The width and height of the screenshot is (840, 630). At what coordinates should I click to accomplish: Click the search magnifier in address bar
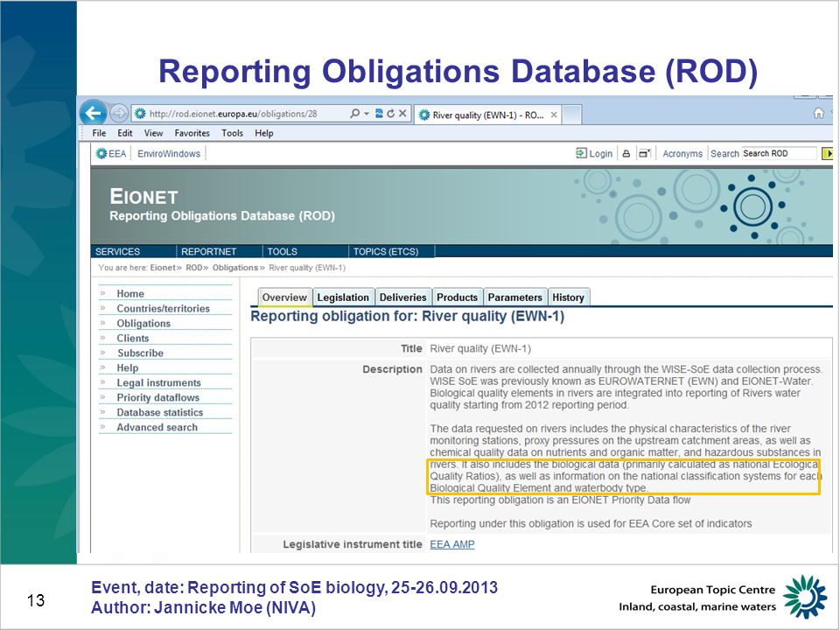(354, 114)
